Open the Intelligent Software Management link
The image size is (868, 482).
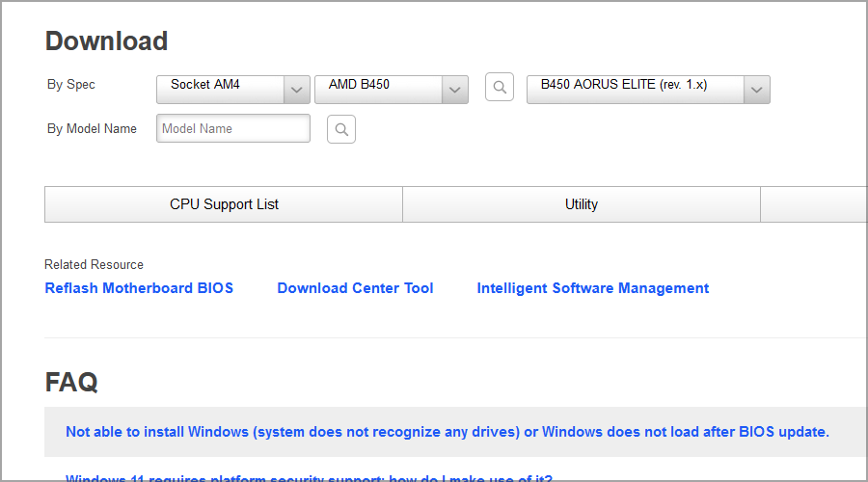[593, 288]
